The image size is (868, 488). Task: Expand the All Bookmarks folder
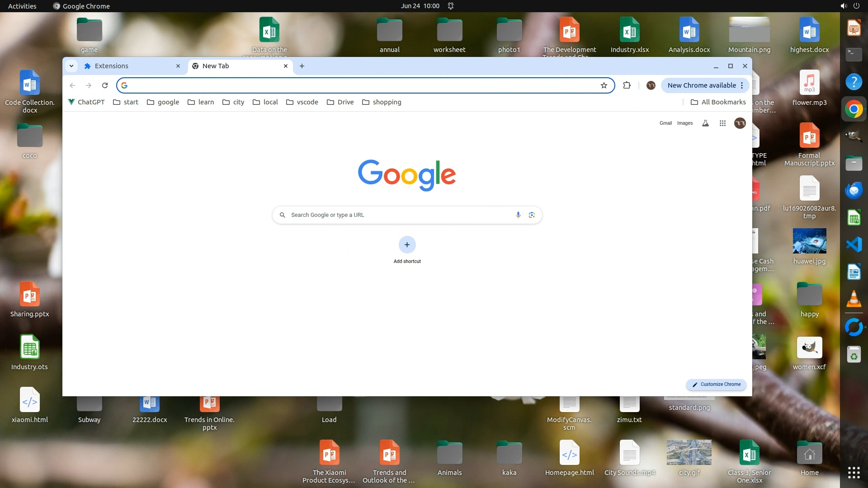click(x=718, y=102)
